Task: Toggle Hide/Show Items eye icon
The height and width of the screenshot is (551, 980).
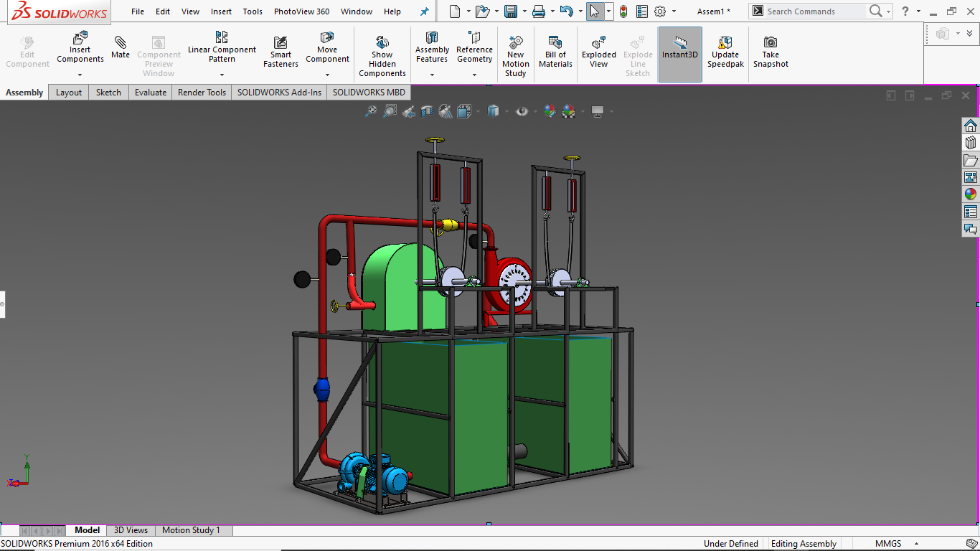Action: tap(522, 111)
